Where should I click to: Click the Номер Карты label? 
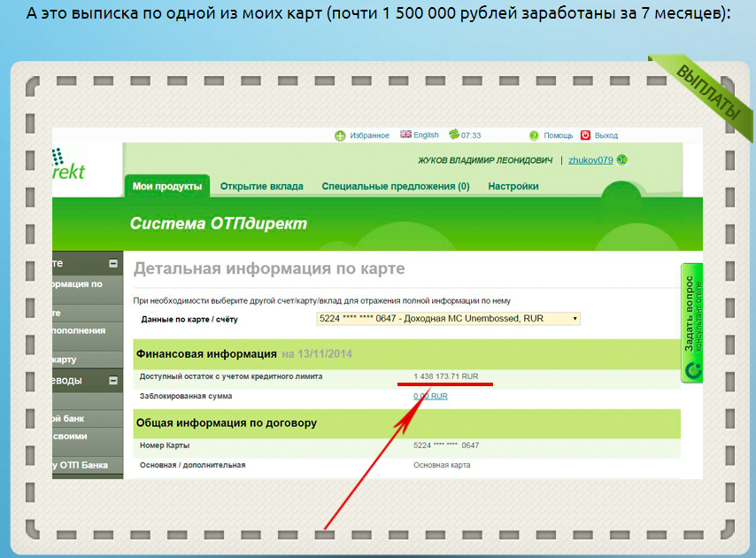click(165, 446)
